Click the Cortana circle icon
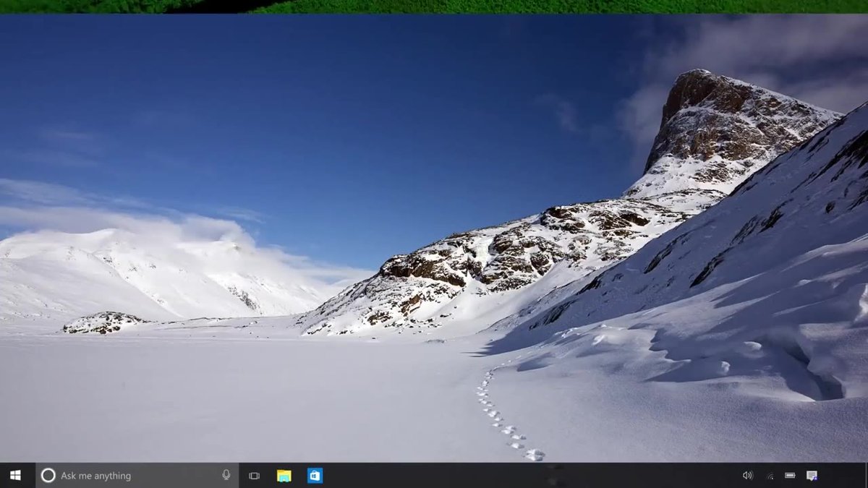This screenshot has height=488, width=868. pyautogui.click(x=48, y=476)
